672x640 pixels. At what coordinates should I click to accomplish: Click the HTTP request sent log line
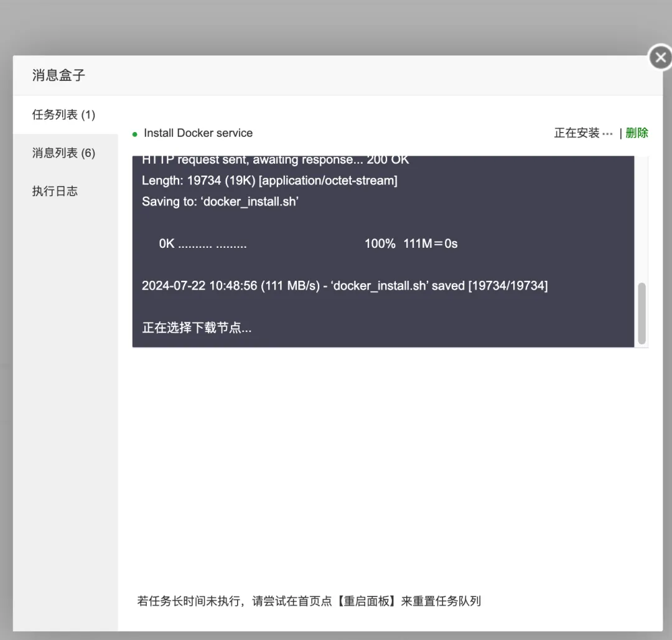[x=275, y=161]
